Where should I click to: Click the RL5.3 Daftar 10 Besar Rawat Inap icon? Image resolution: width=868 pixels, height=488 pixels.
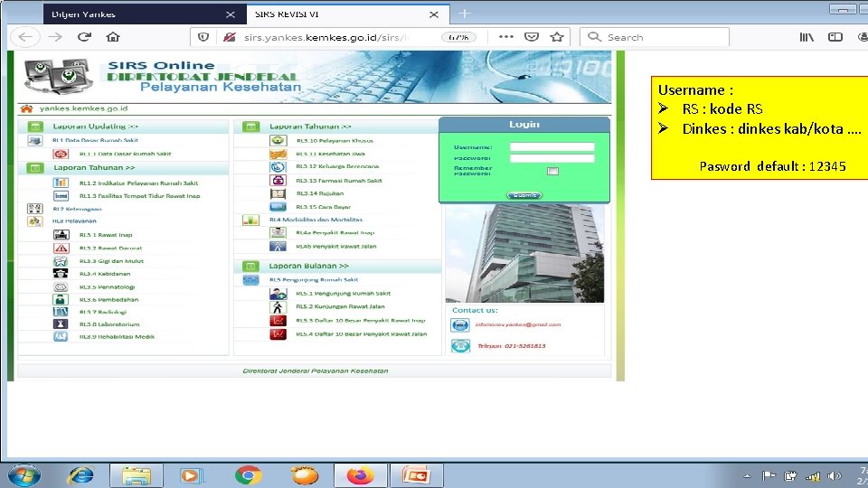(278, 320)
